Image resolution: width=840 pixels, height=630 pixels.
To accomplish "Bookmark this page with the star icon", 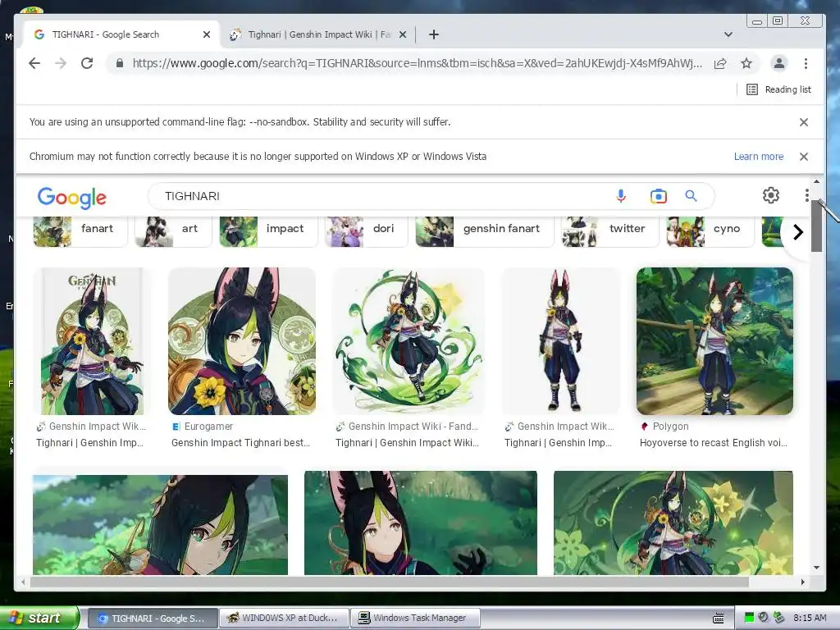I will (x=746, y=64).
